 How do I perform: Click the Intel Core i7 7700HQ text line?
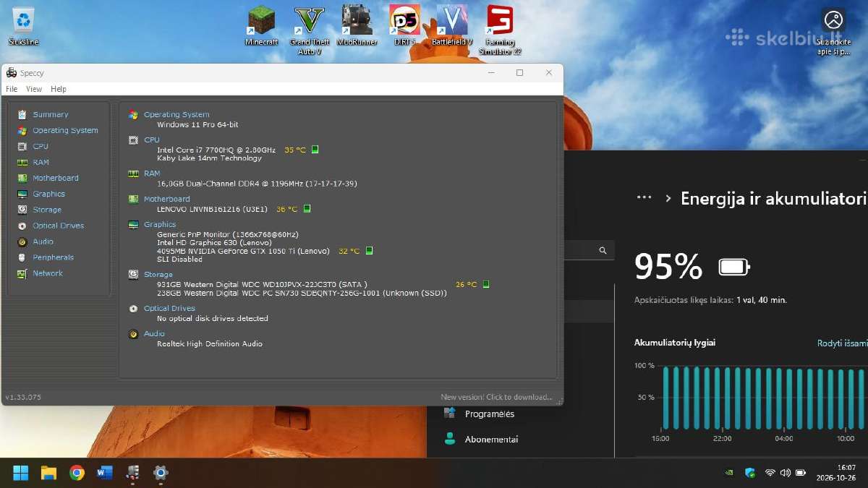(x=216, y=150)
